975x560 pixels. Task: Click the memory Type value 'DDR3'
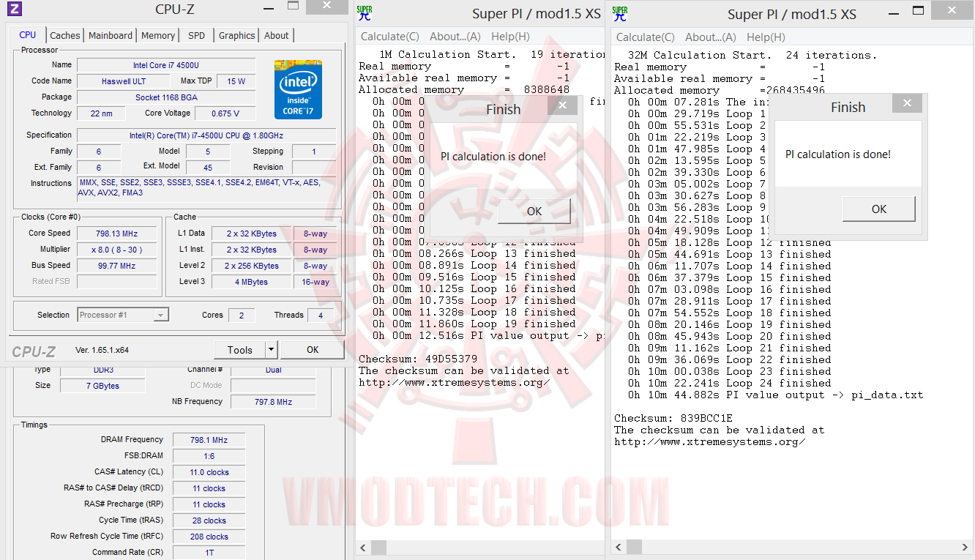(103, 370)
